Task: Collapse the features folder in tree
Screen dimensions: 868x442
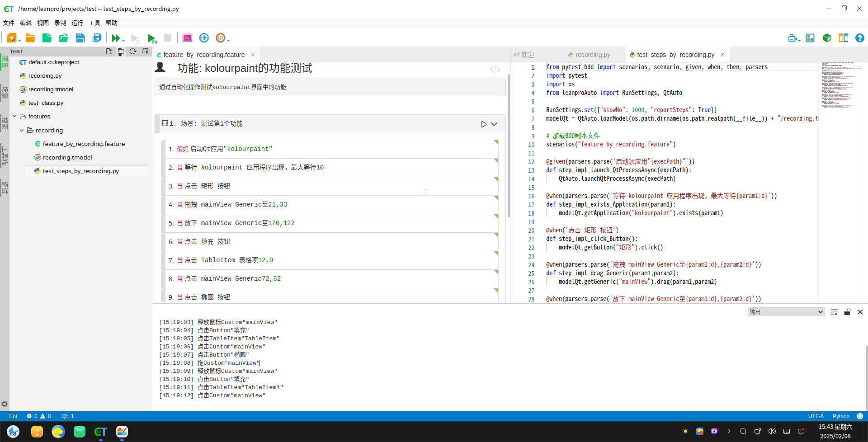Action: point(14,117)
